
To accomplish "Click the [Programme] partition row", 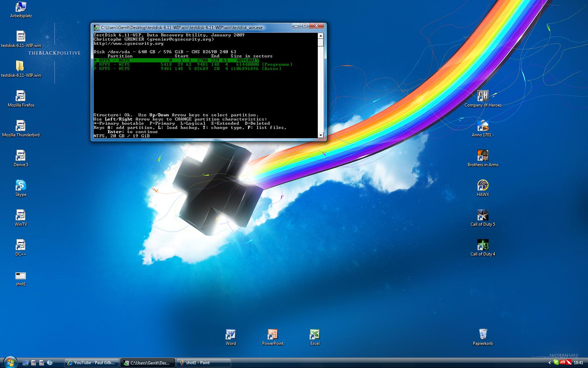I will click(193, 64).
